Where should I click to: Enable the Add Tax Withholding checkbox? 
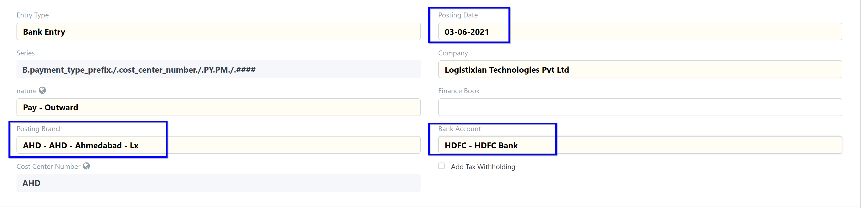click(x=441, y=166)
